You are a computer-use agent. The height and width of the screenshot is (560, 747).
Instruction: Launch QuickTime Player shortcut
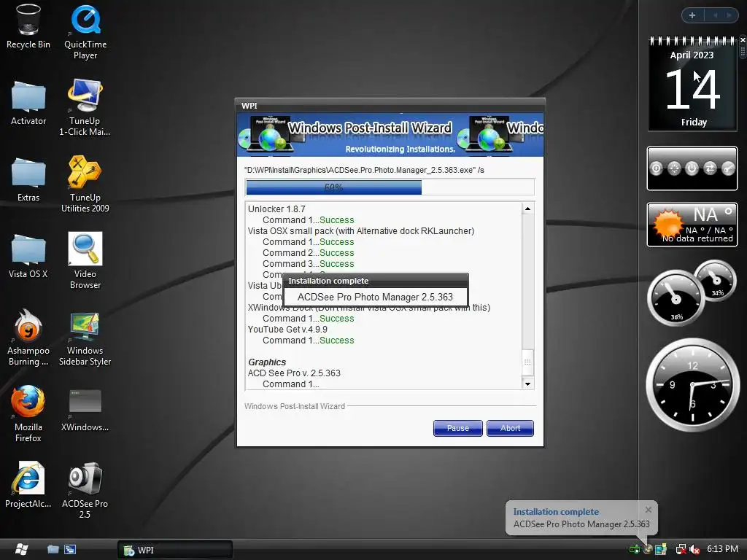coord(85,31)
